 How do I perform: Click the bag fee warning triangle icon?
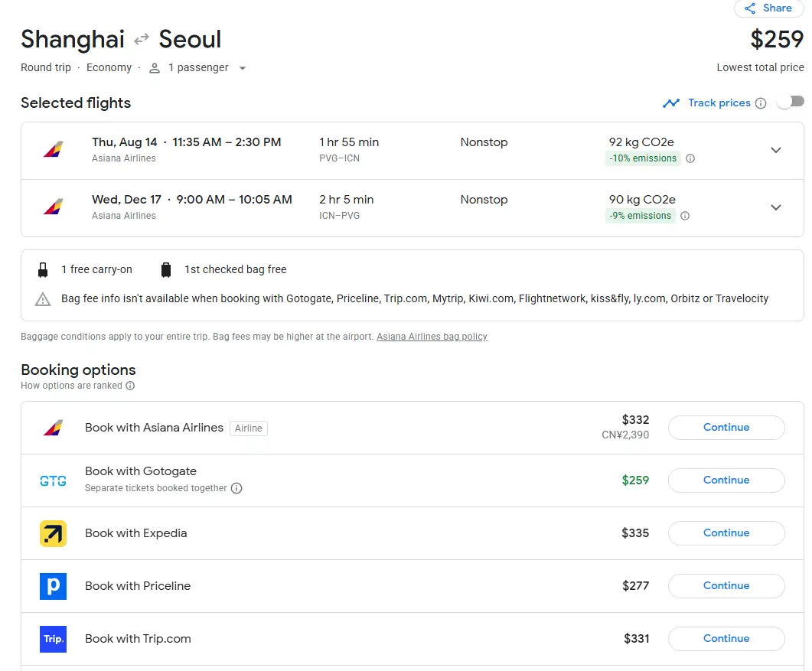pos(43,299)
